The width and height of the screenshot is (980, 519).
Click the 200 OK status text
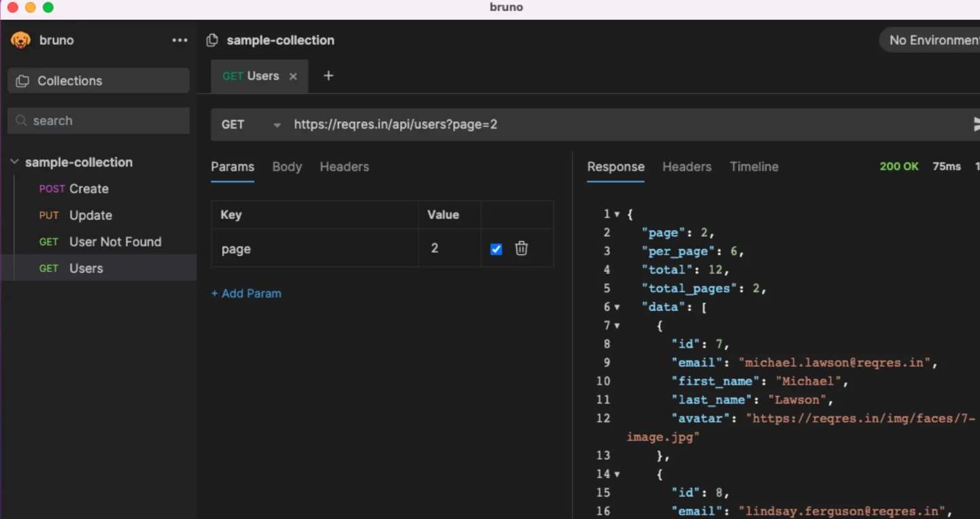pyautogui.click(x=899, y=167)
